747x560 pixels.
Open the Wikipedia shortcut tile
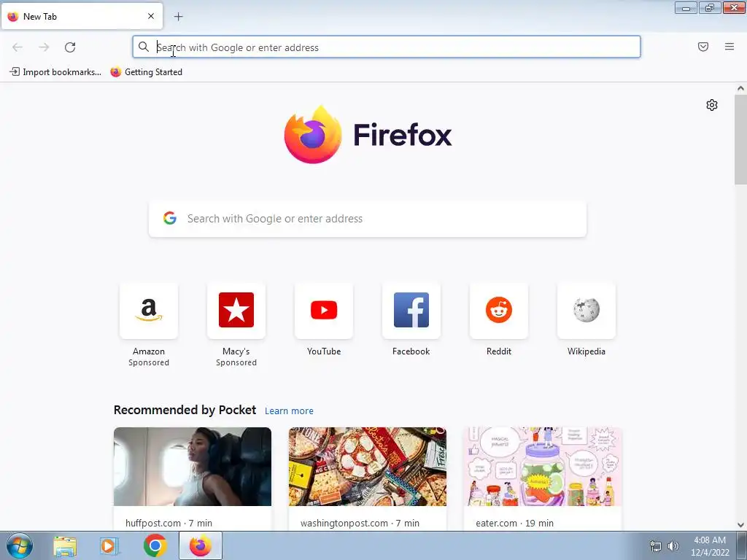point(587,311)
